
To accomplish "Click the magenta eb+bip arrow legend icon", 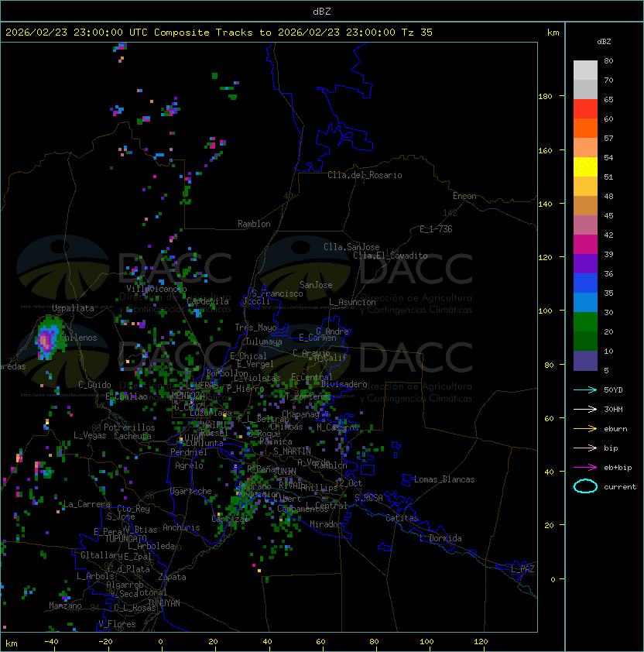I will click(585, 468).
